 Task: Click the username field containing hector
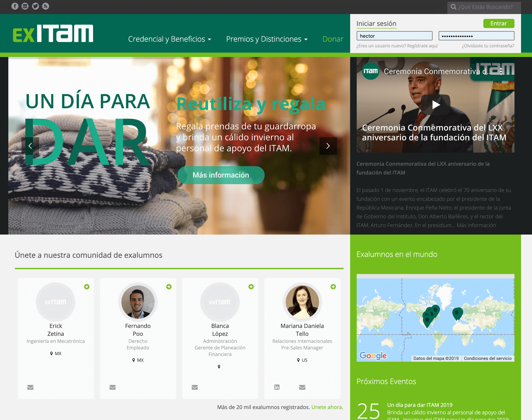pyautogui.click(x=394, y=36)
